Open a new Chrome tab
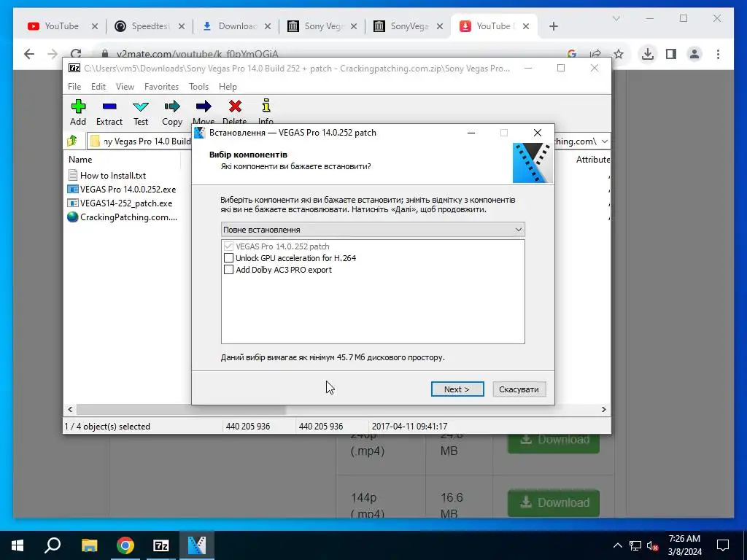 [553, 26]
